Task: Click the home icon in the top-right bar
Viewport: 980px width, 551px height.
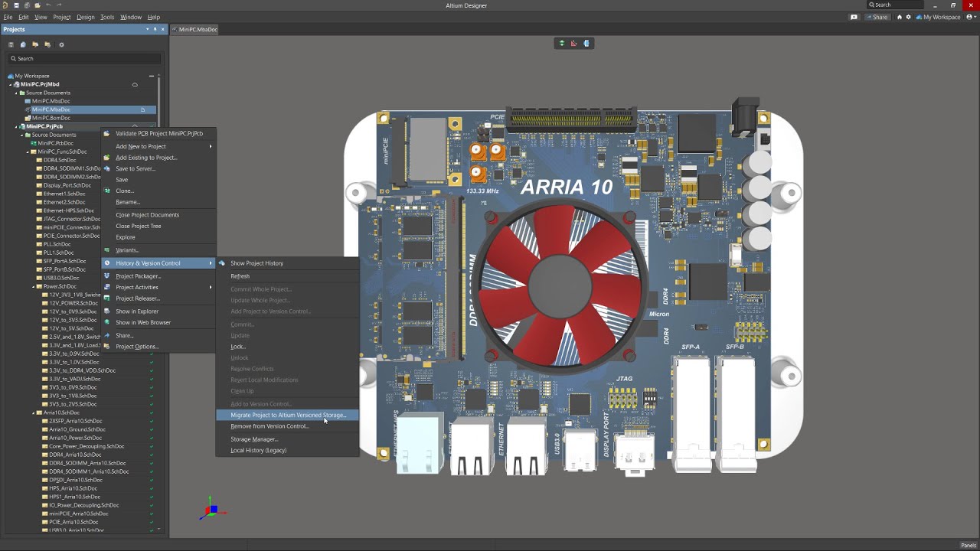Action: click(900, 17)
